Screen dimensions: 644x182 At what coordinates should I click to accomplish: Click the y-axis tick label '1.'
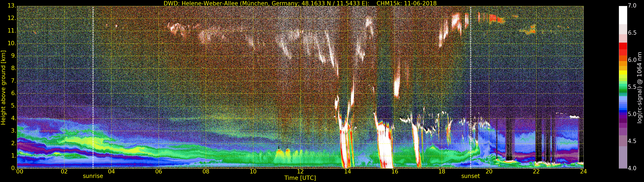[x=14, y=156]
